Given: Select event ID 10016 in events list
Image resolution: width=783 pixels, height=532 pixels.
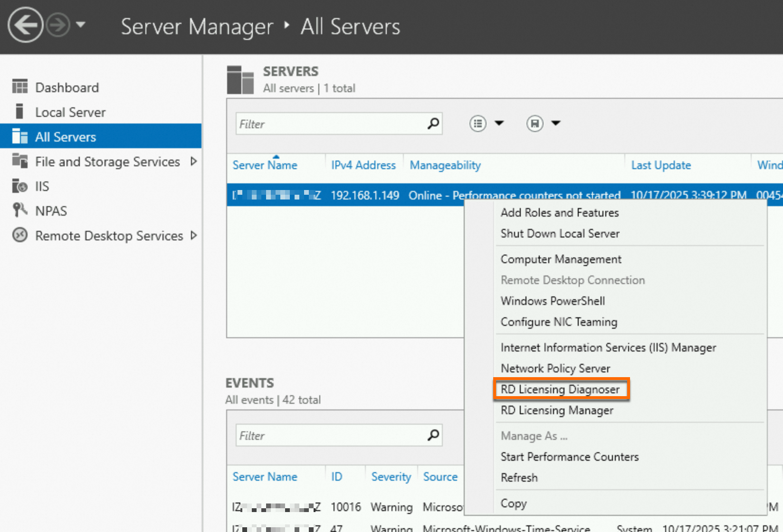Looking at the screenshot, I should (x=346, y=507).
